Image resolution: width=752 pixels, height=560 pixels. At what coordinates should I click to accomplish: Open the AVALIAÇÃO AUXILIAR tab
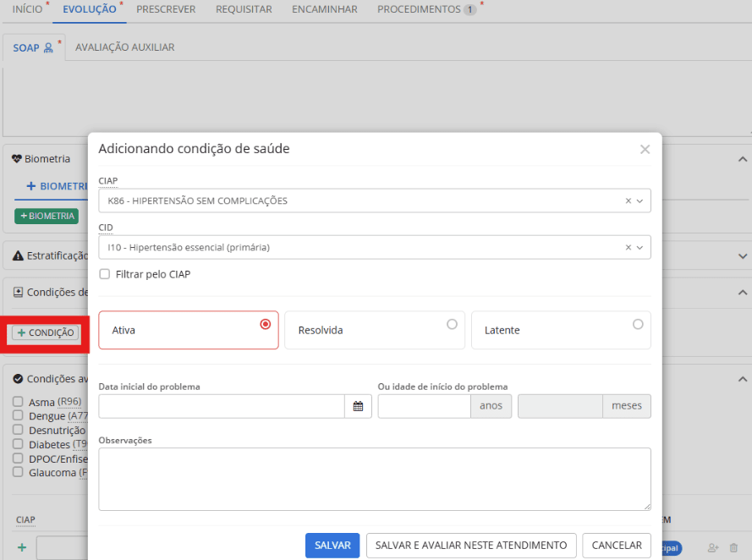point(124,47)
